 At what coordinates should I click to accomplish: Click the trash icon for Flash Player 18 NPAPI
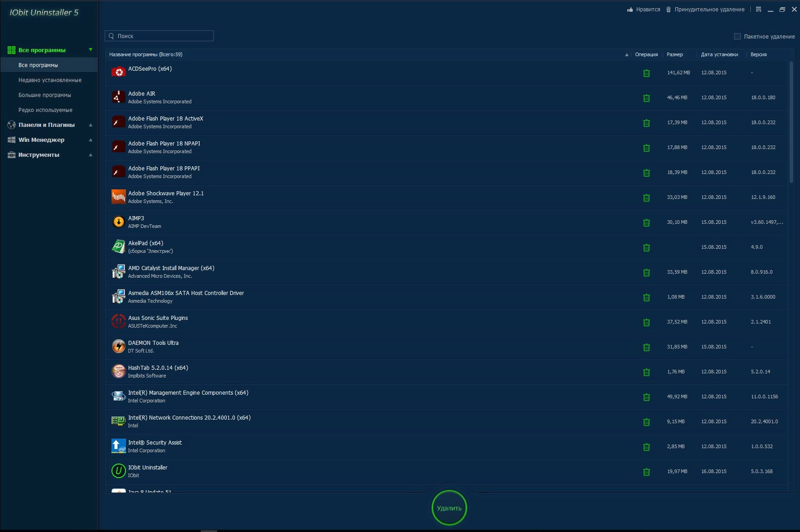click(646, 148)
